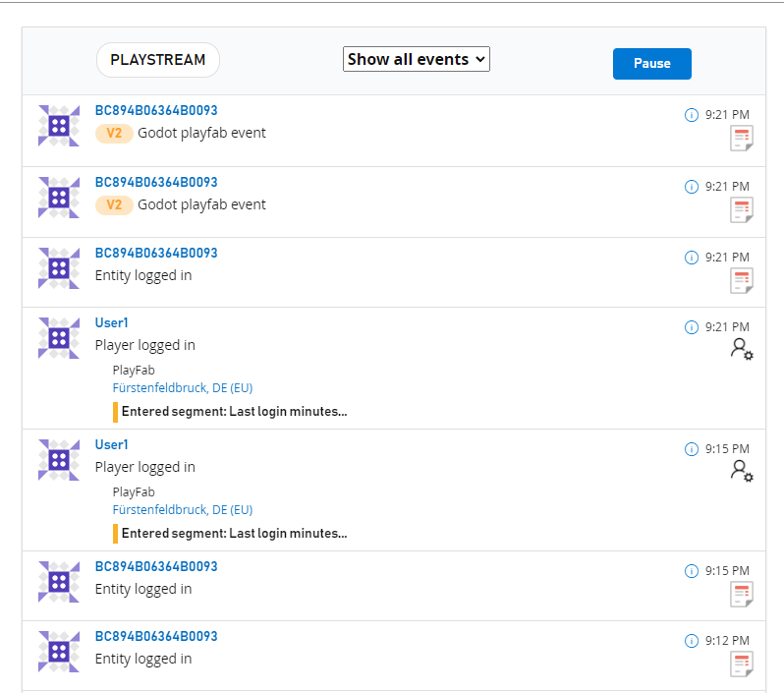Click 'PlayFab' source text in 9:21 PM login
Image resolution: width=784 pixels, height=693 pixels.
[134, 371]
